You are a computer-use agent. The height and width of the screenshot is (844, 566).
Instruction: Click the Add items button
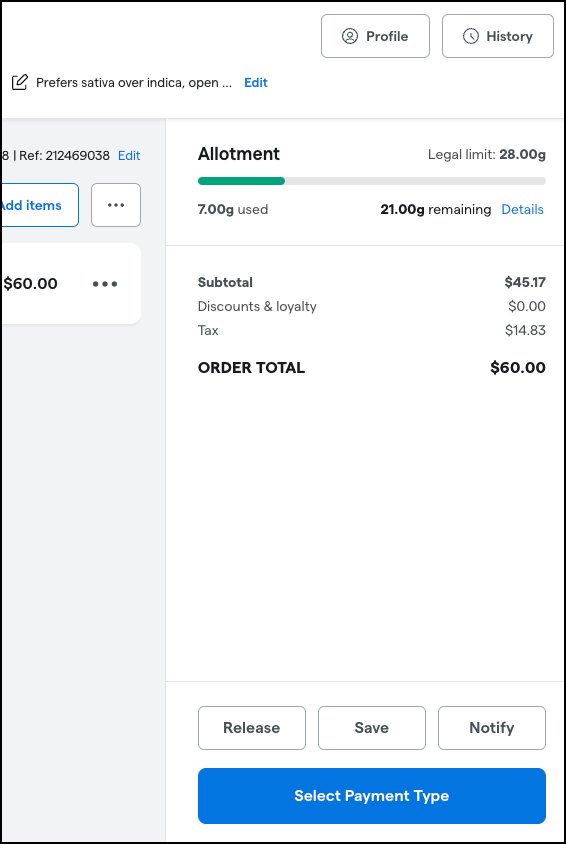pos(39,205)
